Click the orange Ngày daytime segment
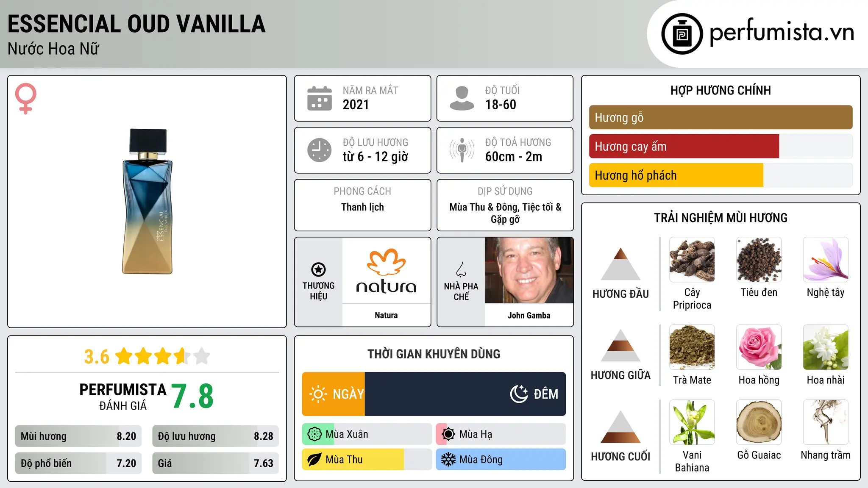 tap(334, 394)
